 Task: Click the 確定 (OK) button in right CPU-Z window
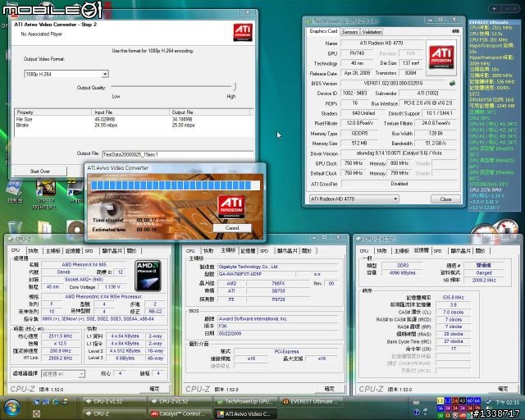(x=503, y=389)
